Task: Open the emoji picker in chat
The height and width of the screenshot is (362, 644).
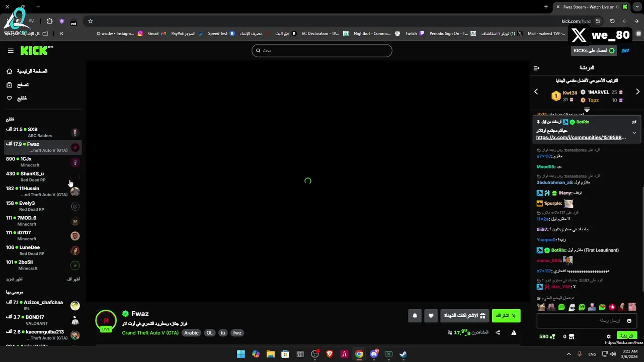Action: [x=629, y=321]
